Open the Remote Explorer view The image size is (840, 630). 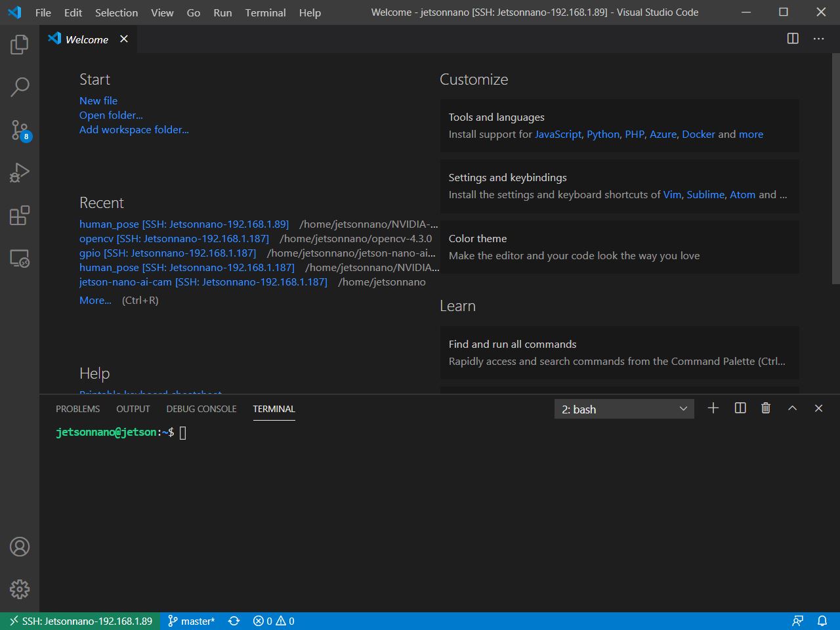[20, 259]
